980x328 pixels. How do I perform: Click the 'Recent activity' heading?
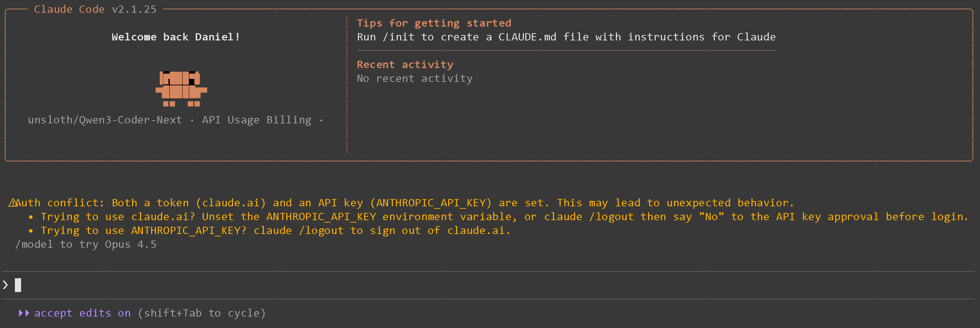[405, 65]
